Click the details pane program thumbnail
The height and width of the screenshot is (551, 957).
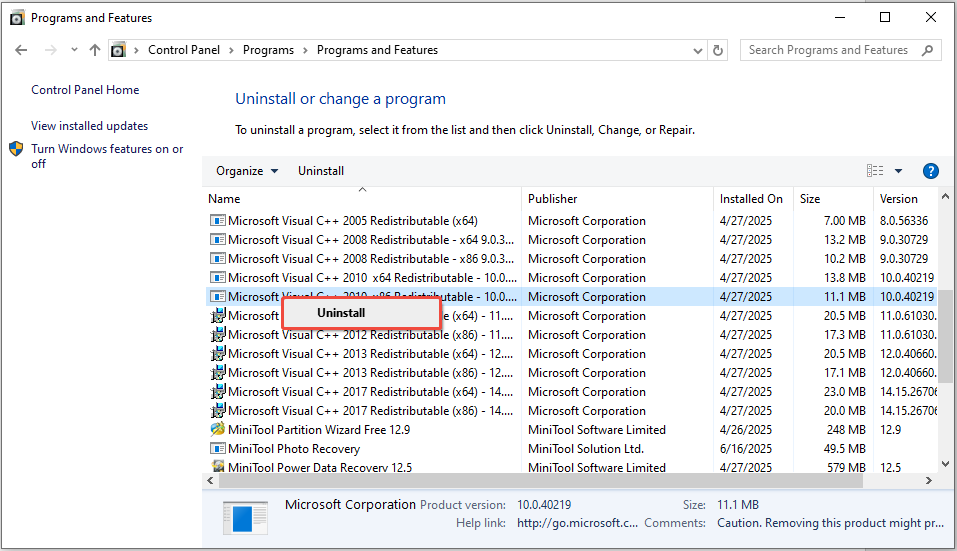click(245, 518)
